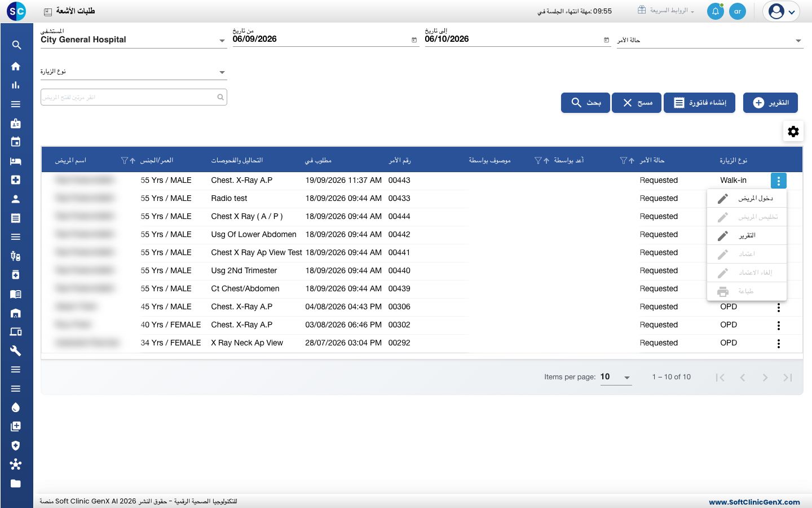Open the shield icon in the sidebar
812x508 pixels.
point(16,445)
